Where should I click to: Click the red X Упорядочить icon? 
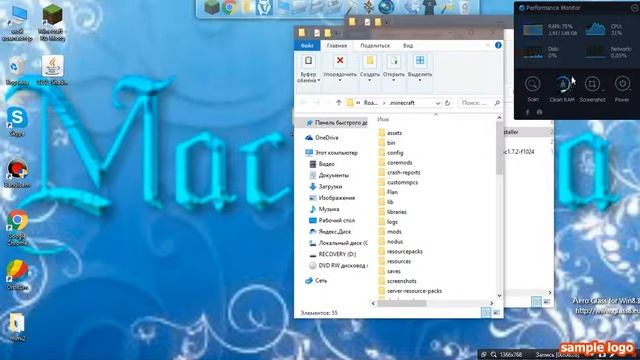click(x=340, y=61)
